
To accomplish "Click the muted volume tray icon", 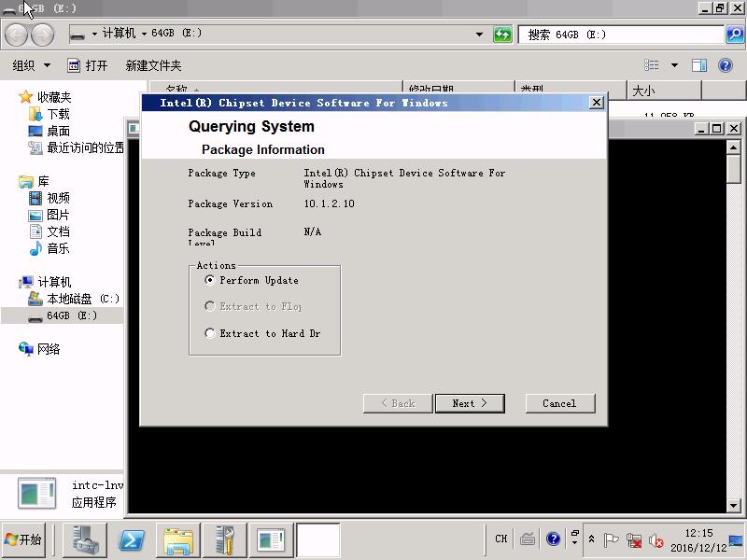I will tap(655, 540).
